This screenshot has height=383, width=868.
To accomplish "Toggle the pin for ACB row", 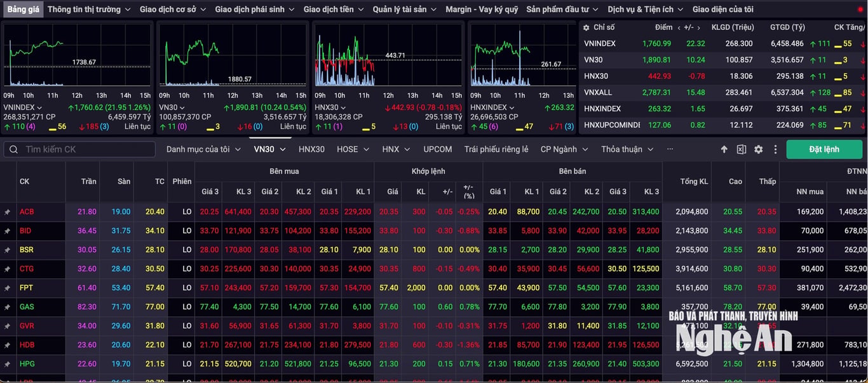I will [8, 212].
